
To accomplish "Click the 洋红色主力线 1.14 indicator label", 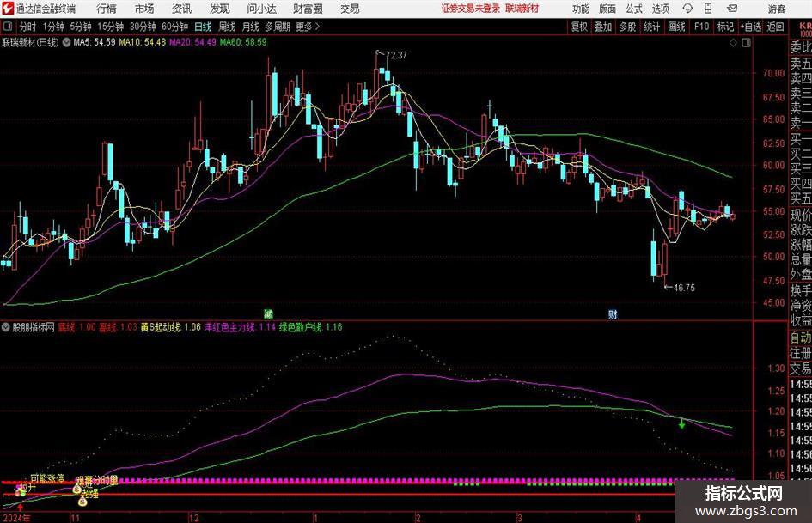I will (240, 327).
